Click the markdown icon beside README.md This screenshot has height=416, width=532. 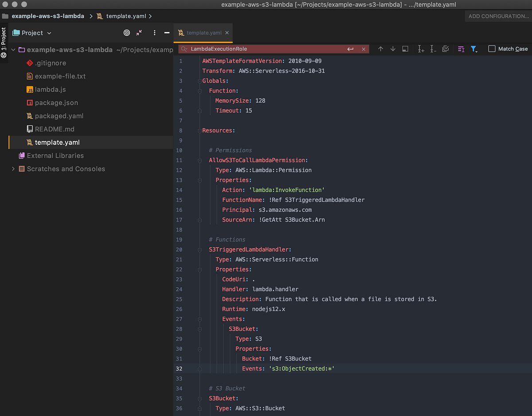click(30, 129)
